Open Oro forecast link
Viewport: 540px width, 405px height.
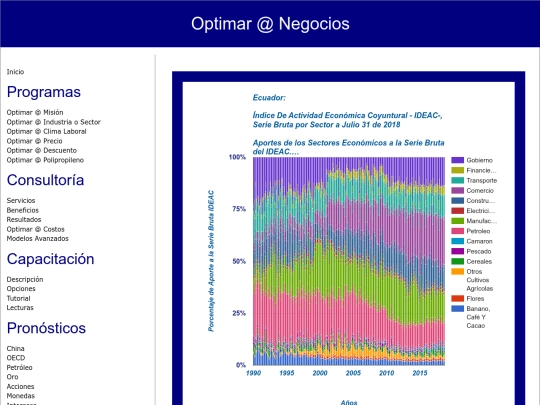pos(12,377)
